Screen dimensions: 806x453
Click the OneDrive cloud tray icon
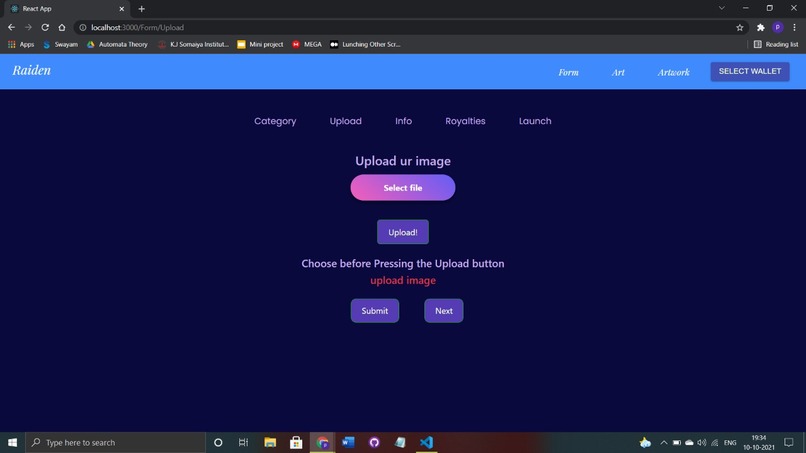[689, 442]
